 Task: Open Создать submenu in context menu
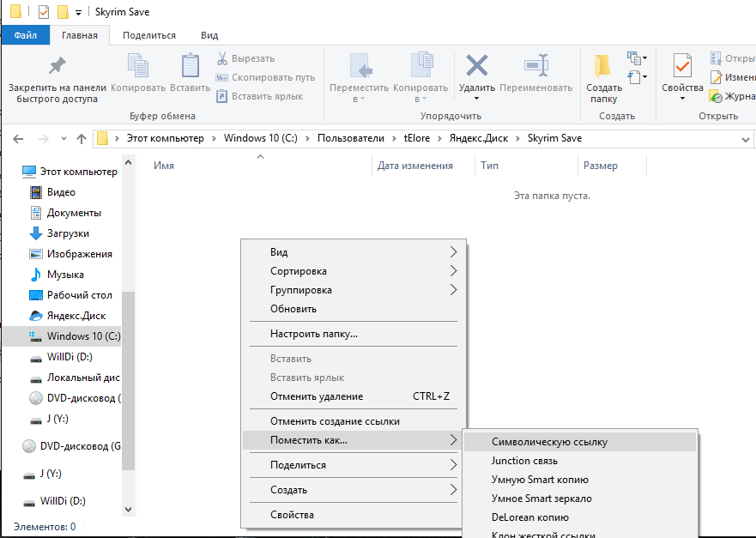(x=354, y=490)
